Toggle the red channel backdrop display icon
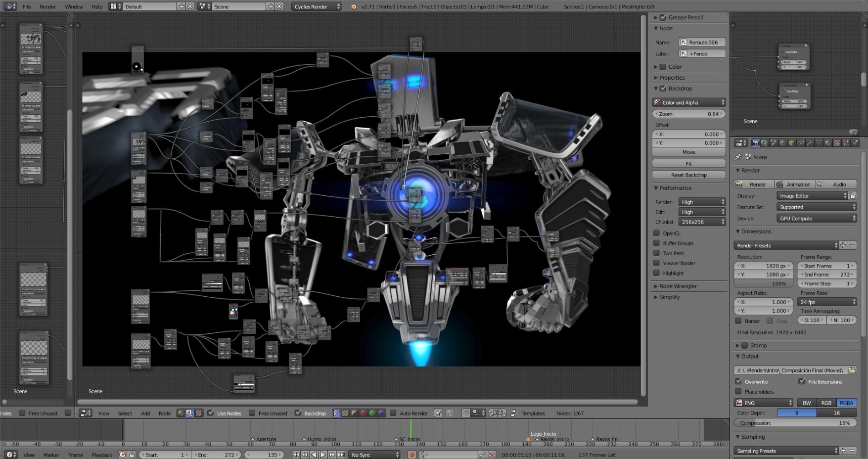The height and width of the screenshot is (459, 868). pyautogui.click(x=364, y=413)
